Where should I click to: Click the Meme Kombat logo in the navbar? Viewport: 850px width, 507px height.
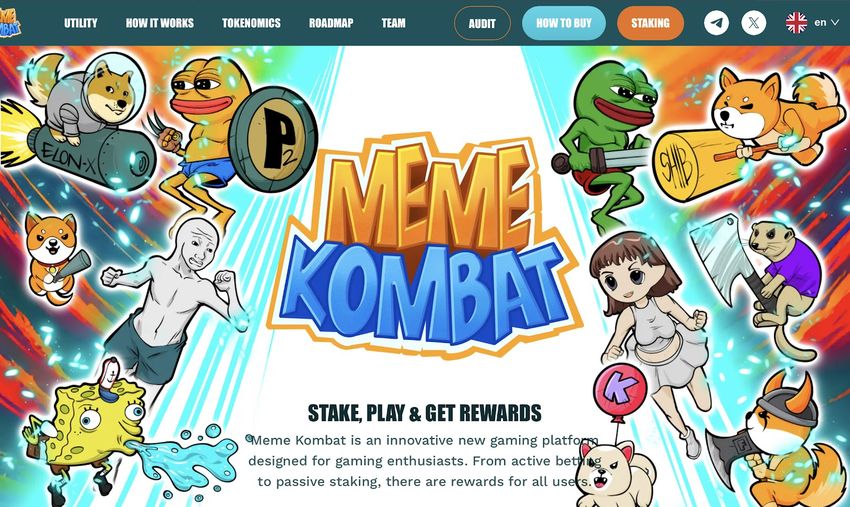pyautogui.click(x=10, y=23)
